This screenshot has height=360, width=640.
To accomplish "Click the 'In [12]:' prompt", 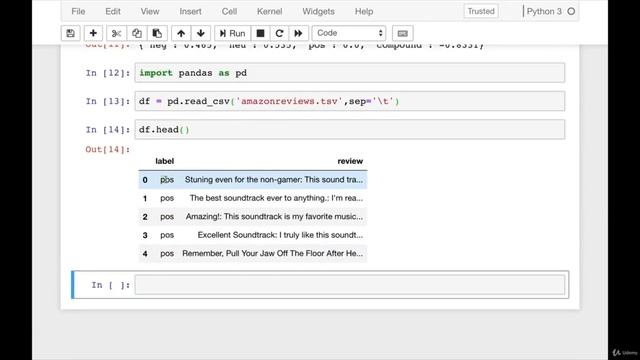I will click(108, 73).
